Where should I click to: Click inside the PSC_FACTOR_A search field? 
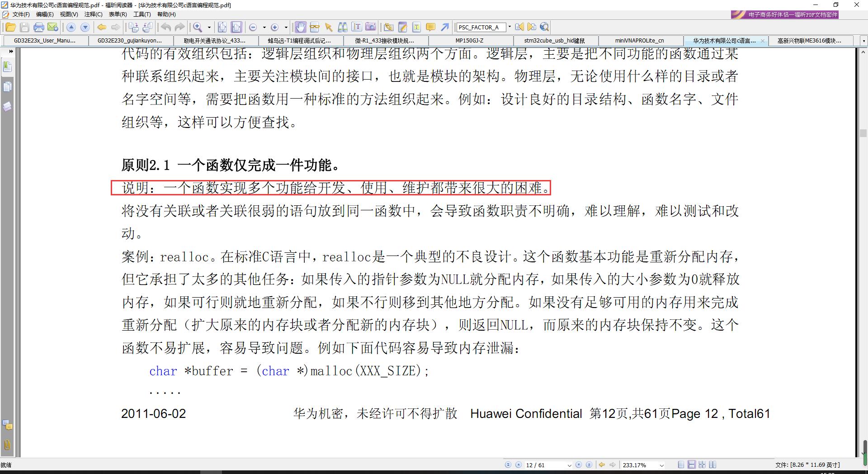click(480, 27)
